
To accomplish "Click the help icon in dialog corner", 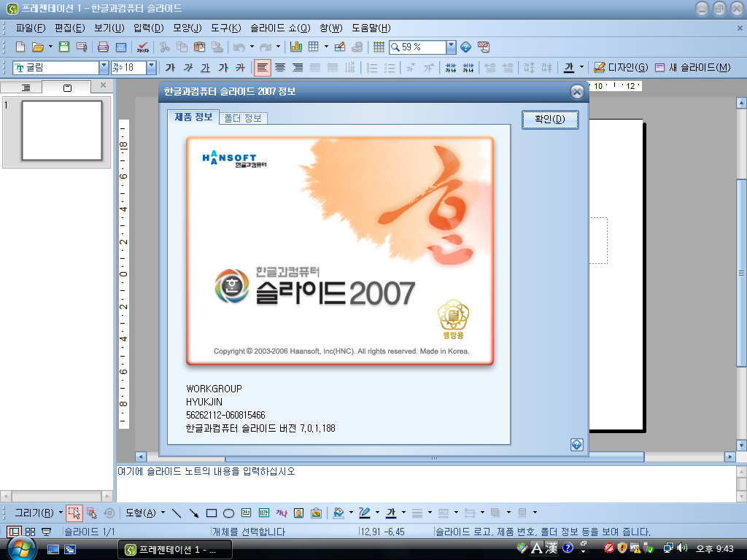I will 576,445.
